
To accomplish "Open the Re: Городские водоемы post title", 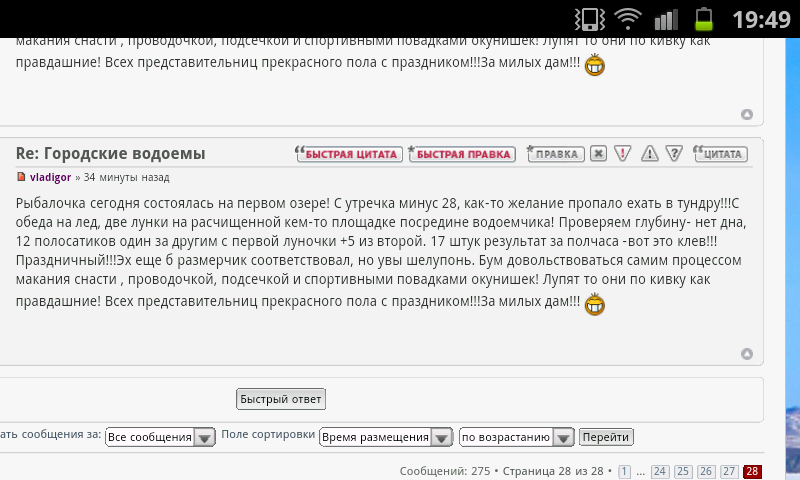I will click(110, 153).
